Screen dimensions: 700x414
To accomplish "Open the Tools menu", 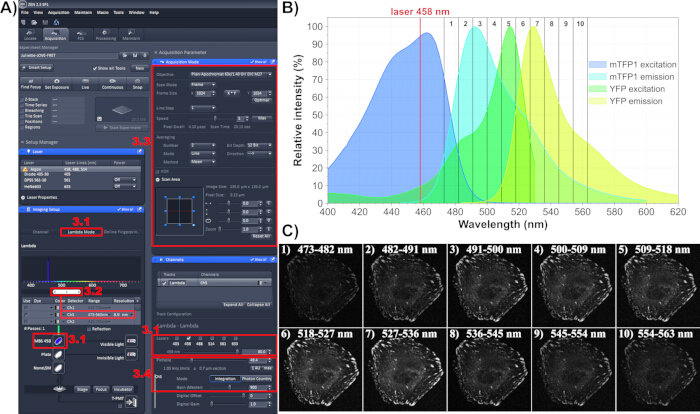I will (118, 13).
